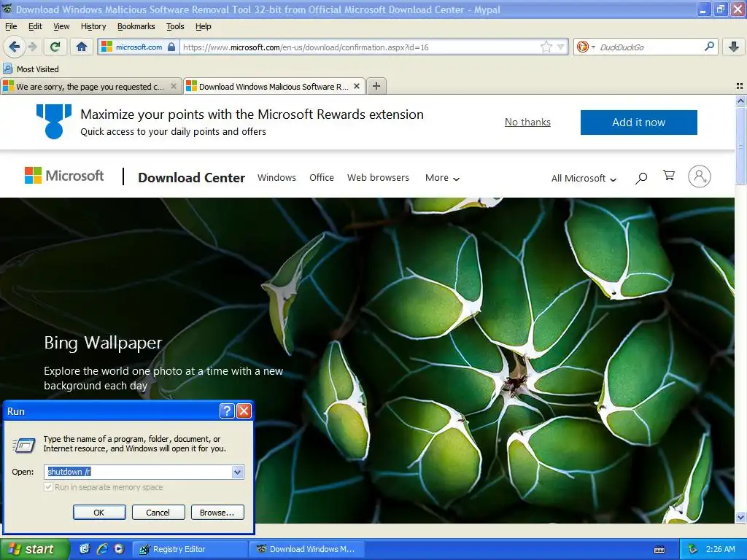Click the microsoft.com site identity label
This screenshot has height=560, width=747.
[x=139, y=47]
